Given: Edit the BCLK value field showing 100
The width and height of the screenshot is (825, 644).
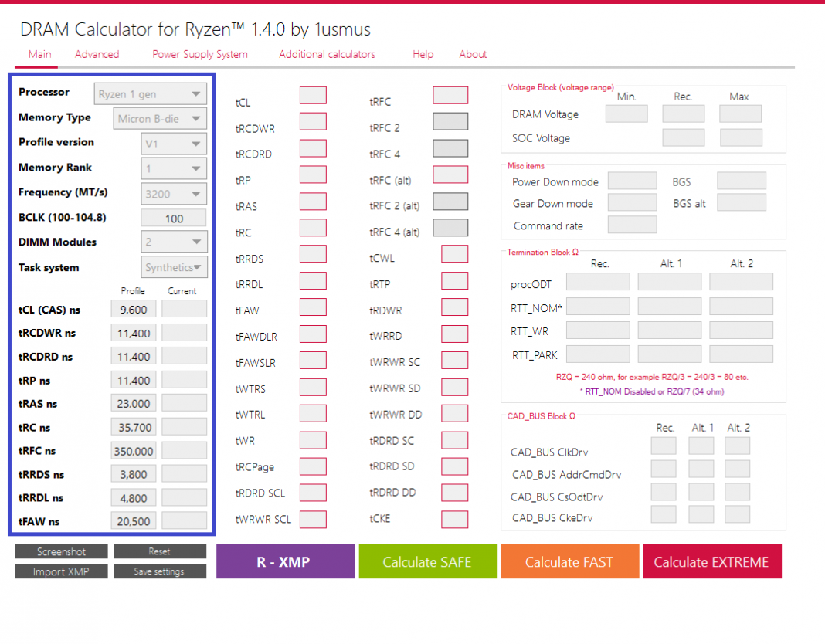Looking at the screenshot, I should click(173, 218).
